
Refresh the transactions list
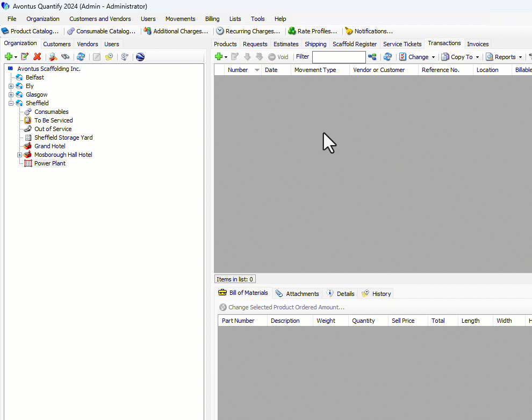[x=387, y=57]
